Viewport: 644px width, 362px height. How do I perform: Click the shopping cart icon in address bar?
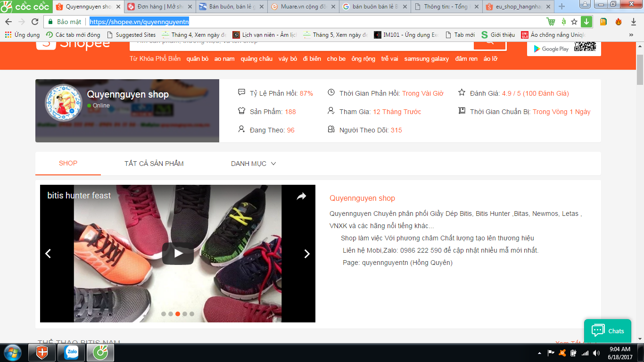(x=551, y=22)
